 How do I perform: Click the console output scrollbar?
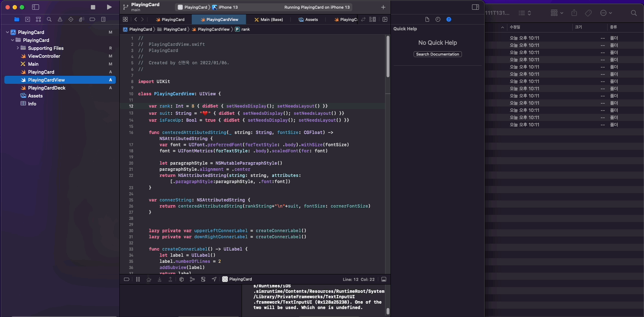pyautogui.click(x=388, y=311)
